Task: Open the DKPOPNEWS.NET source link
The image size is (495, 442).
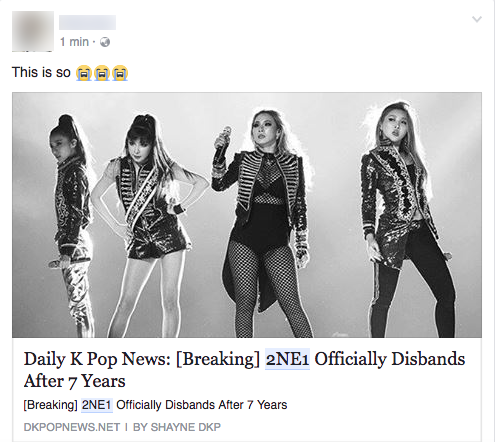Action: [x=72, y=427]
